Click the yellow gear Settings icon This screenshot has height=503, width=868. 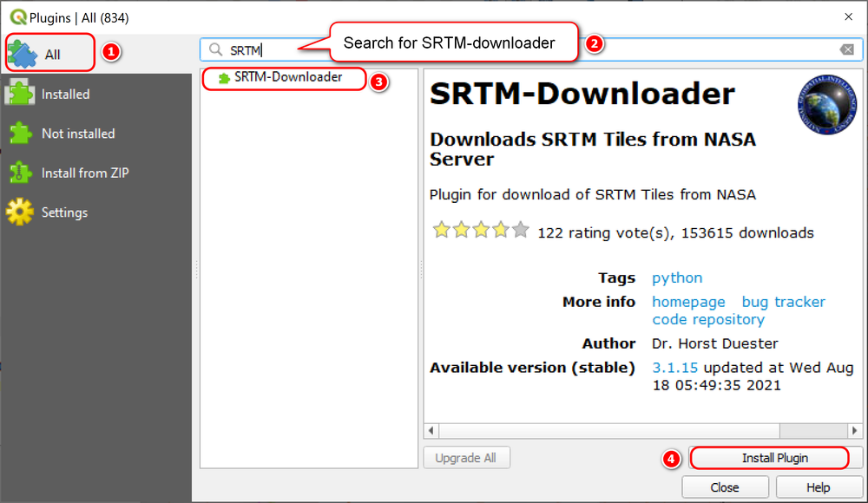pos(20,212)
